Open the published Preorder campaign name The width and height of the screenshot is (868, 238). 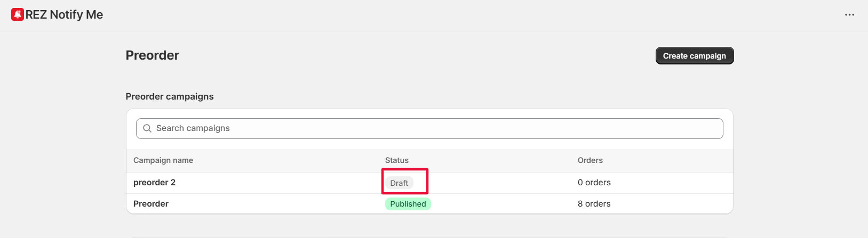tap(151, 204)
